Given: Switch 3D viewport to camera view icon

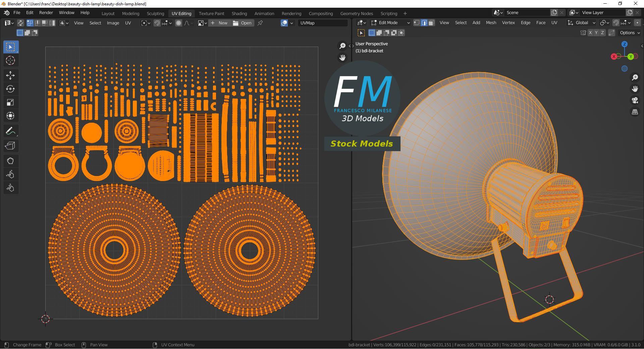Looking at the screenshot, I should 635,100.
